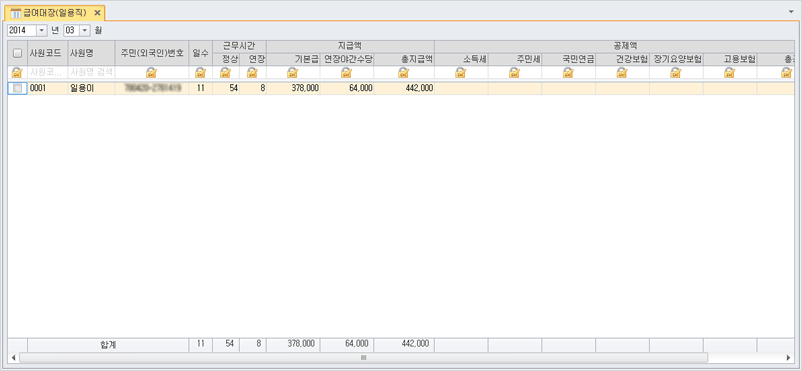Click filter icon under 고용보험
This screenshot has width=802, height=371.
pyautogui.click(x=729, y=72)
